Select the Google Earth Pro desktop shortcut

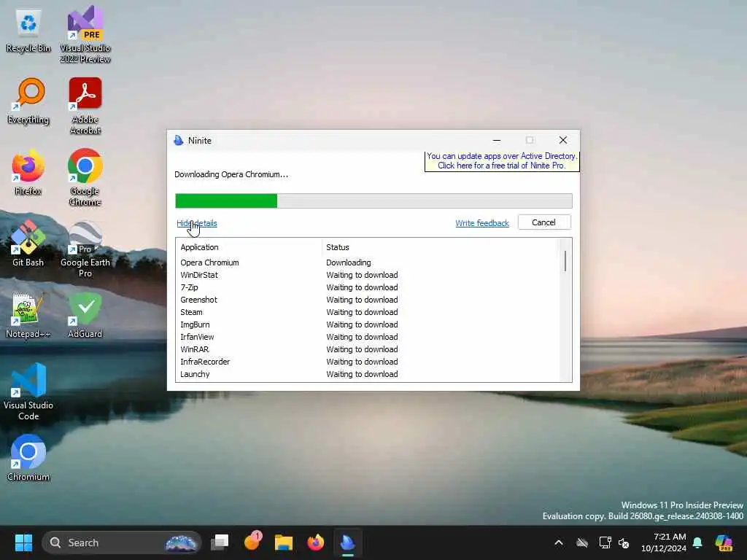[85, 249]
